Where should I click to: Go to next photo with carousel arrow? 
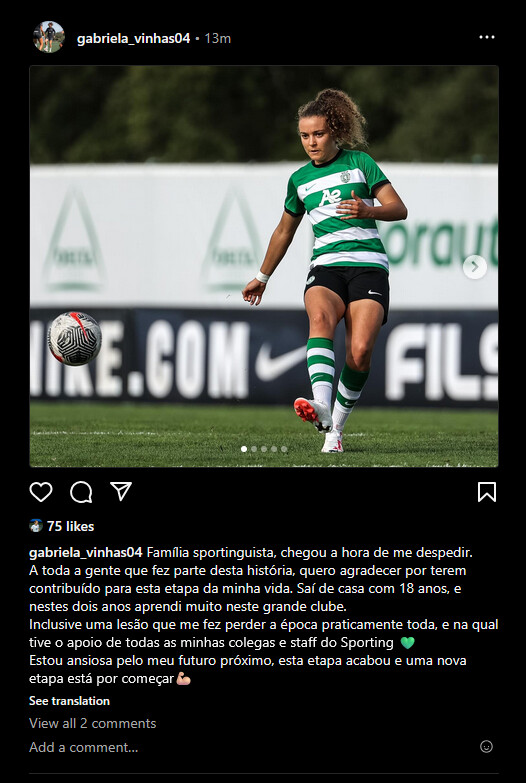(x=475, y=267)
